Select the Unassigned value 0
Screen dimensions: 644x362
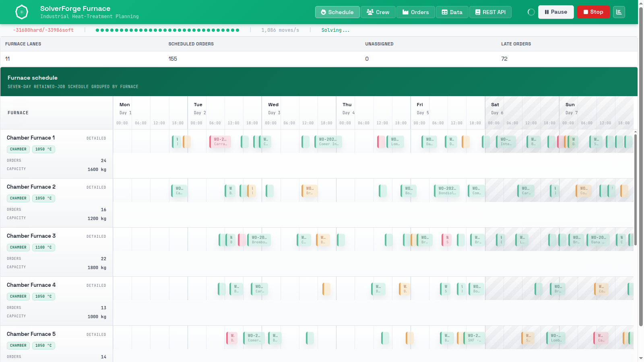click(367, 59)
